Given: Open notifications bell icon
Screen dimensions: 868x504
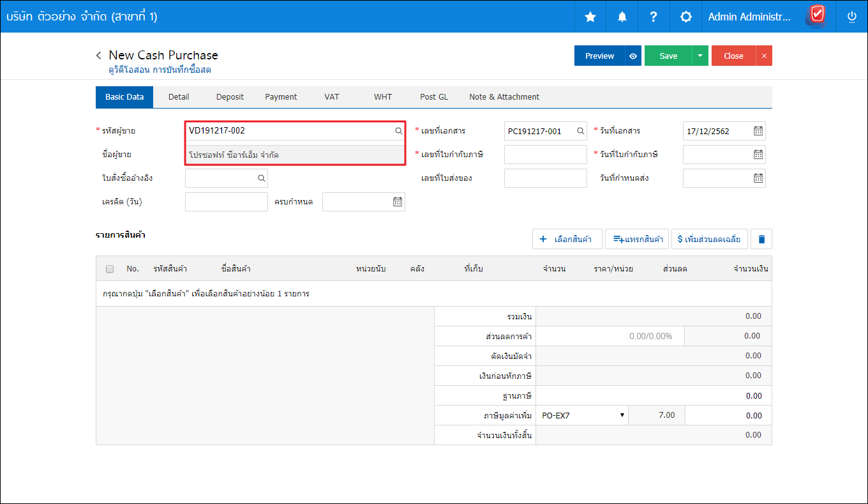Looking at the screenshot, I should tap(622, 17).
